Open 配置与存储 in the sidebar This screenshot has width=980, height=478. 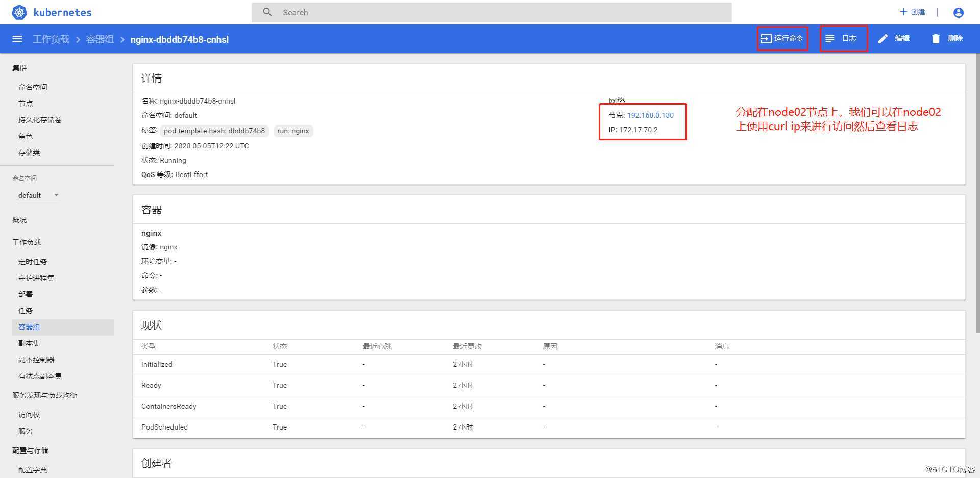tap(30, 450)
